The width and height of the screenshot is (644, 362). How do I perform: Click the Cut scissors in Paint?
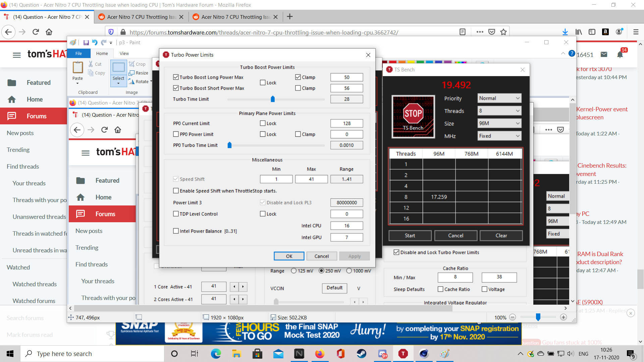point(95,64)
